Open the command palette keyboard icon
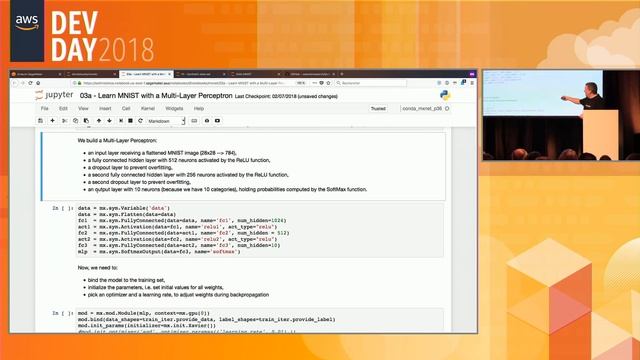Image resolution: width=640 pixels, height=360 pixels. click(x=194, y=121)
